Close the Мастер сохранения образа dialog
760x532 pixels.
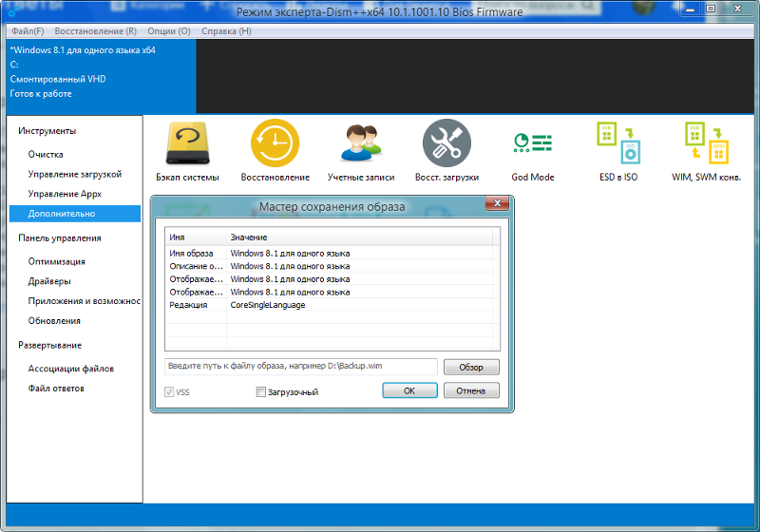tap(497, 203)
